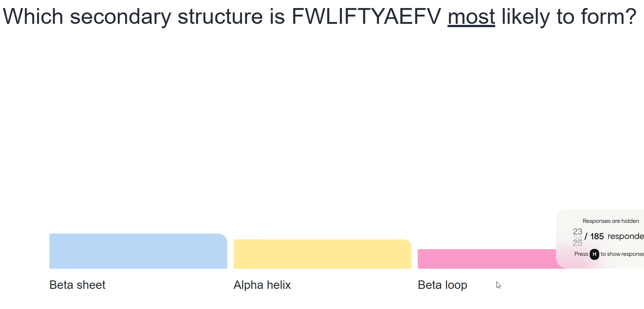Click the rolling response counter number 23

click(578, 232)
